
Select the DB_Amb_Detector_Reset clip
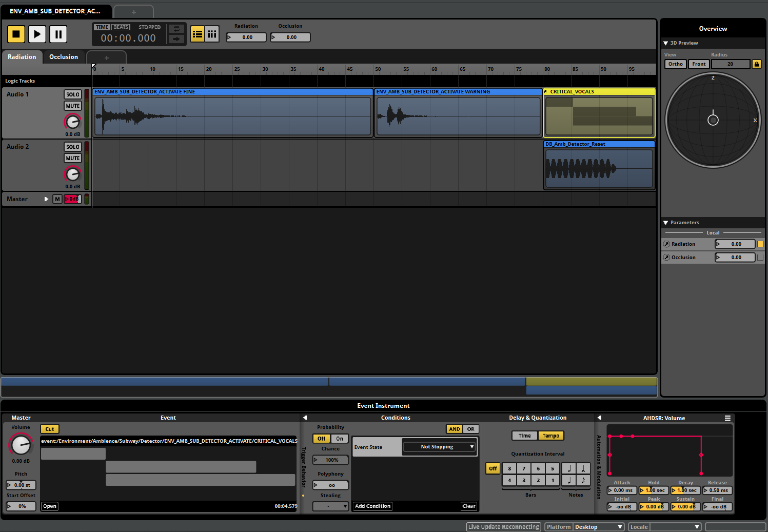599,165
